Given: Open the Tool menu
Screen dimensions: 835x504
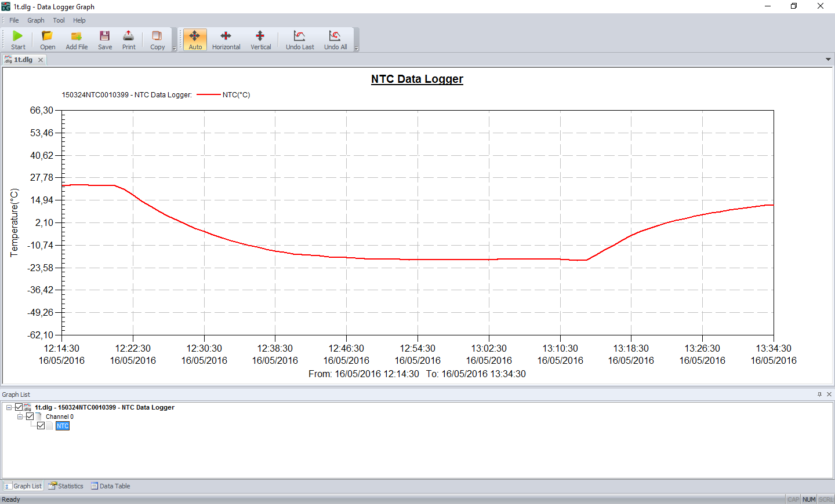Looking at the screenshot, I should [59, 20].
